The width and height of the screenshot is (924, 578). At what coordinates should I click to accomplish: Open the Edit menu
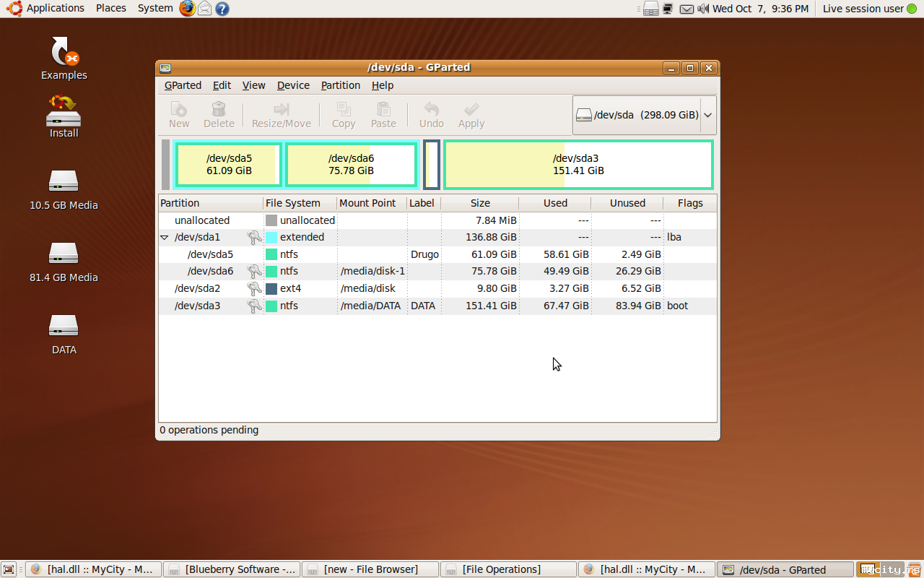click(222, 85)
